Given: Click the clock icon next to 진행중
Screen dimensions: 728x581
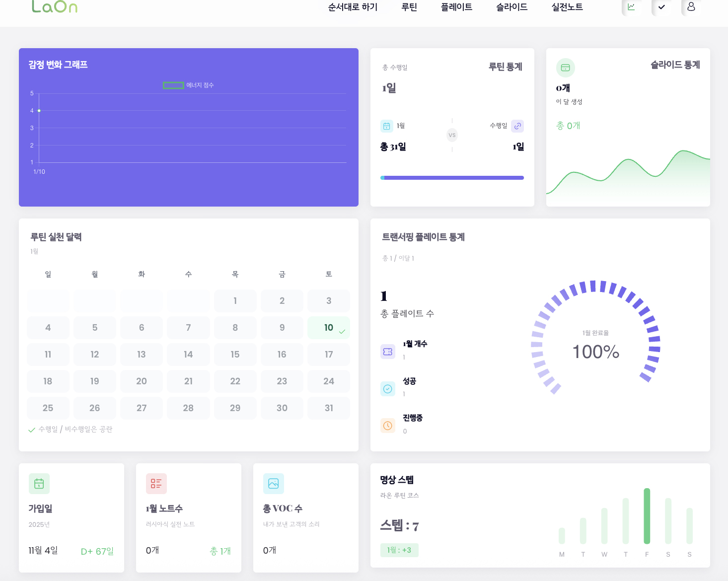Looking at the screenshot, I should point(388,426).
